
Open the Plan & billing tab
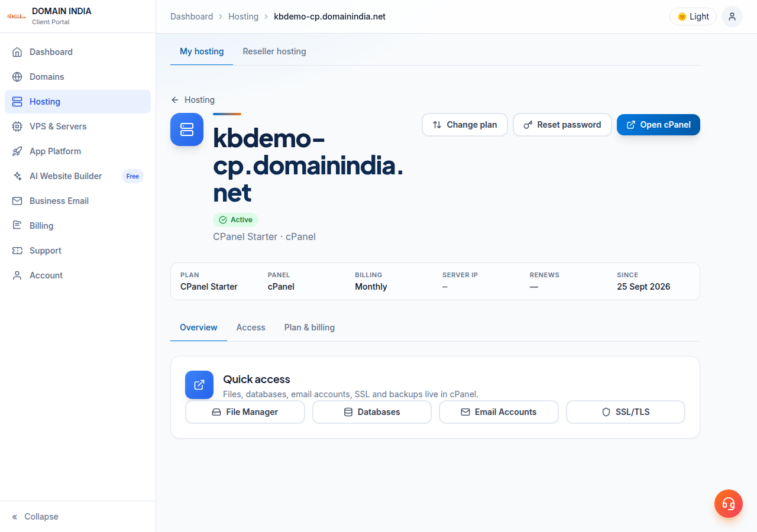click(309, 327)
